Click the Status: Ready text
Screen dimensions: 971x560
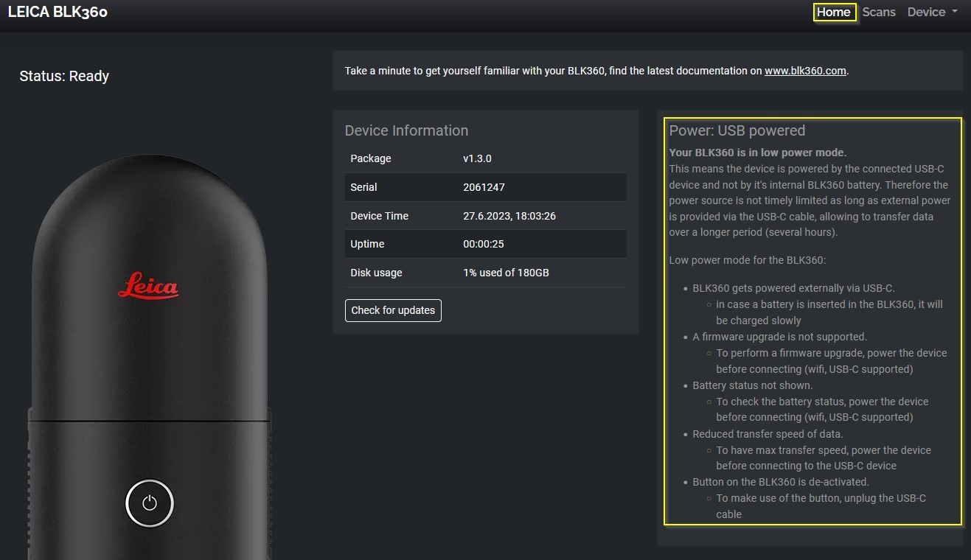[x=64, y=76]
